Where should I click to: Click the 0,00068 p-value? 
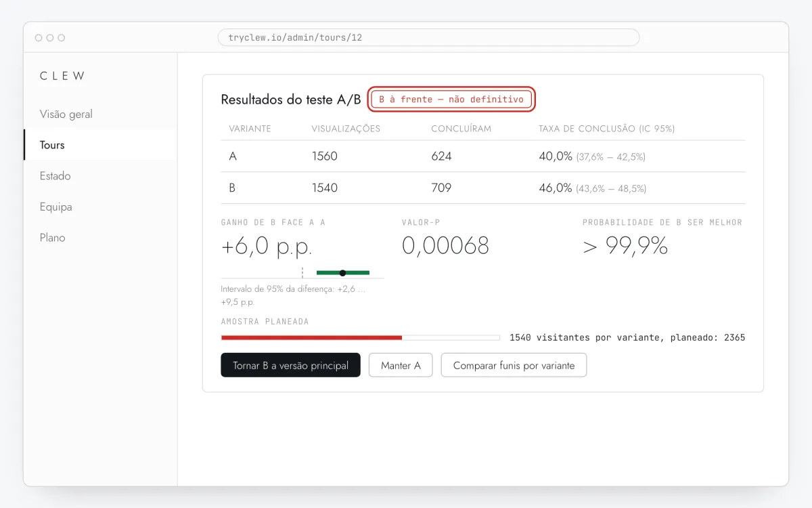coord(445,246)
